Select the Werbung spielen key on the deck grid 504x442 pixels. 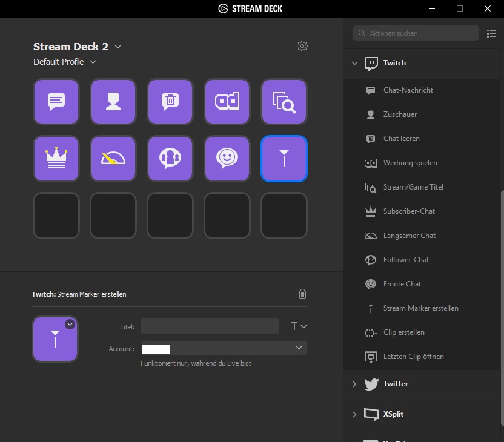point(227,102)
